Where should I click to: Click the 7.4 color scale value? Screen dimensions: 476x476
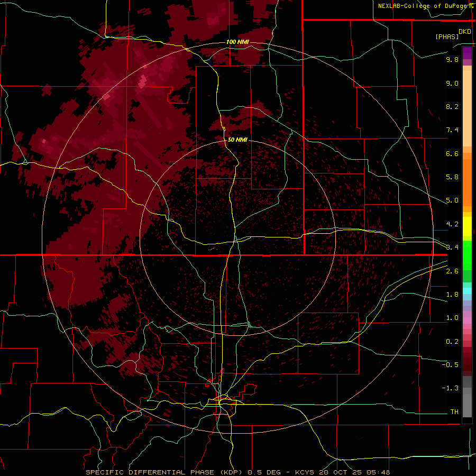(452, 130)
